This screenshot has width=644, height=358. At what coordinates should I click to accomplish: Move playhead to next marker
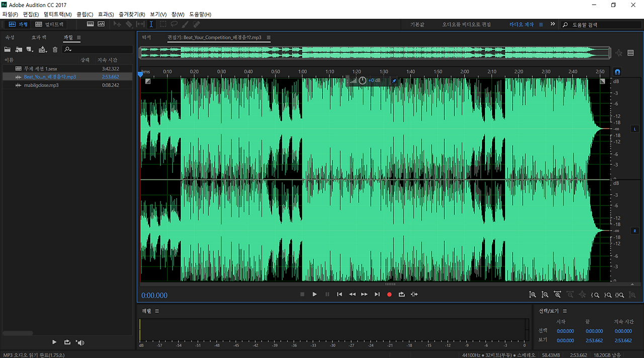377,294
